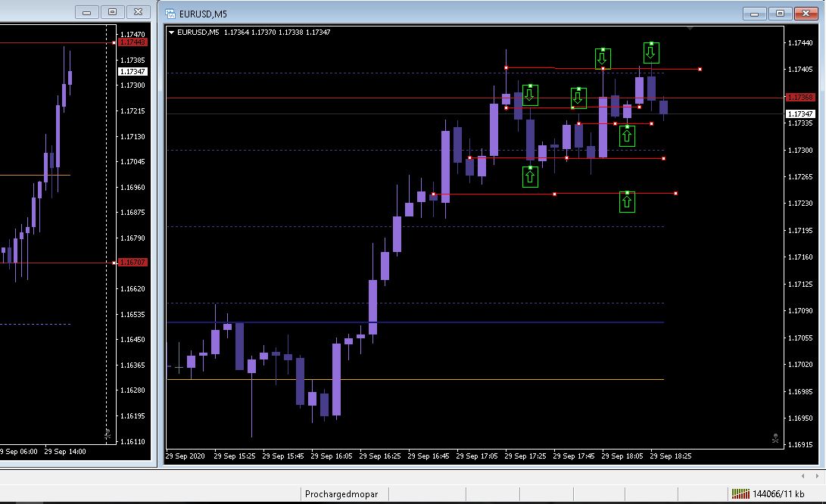
Task: Click the 29 Sep 16:25 time label
Action: tap(380, 456)
